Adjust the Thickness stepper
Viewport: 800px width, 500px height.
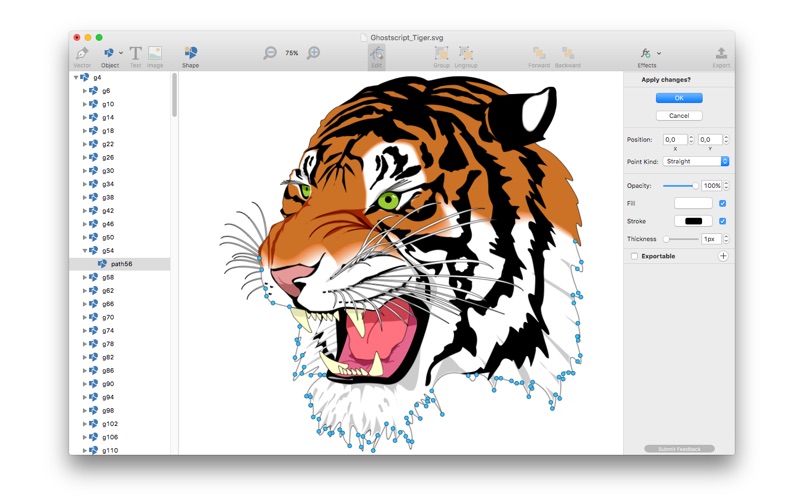[x=726, y=239]
